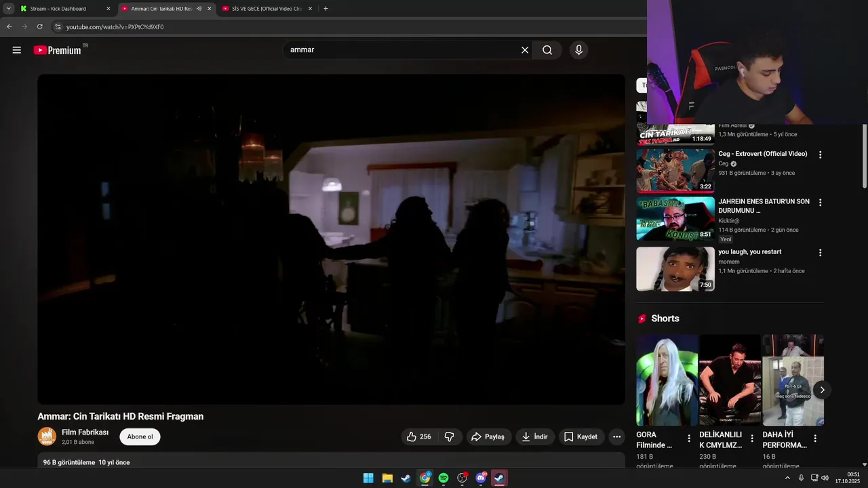868x488 pixels.
Task: Open the YouTube hamburger guide menu
Action: (17, 50)
